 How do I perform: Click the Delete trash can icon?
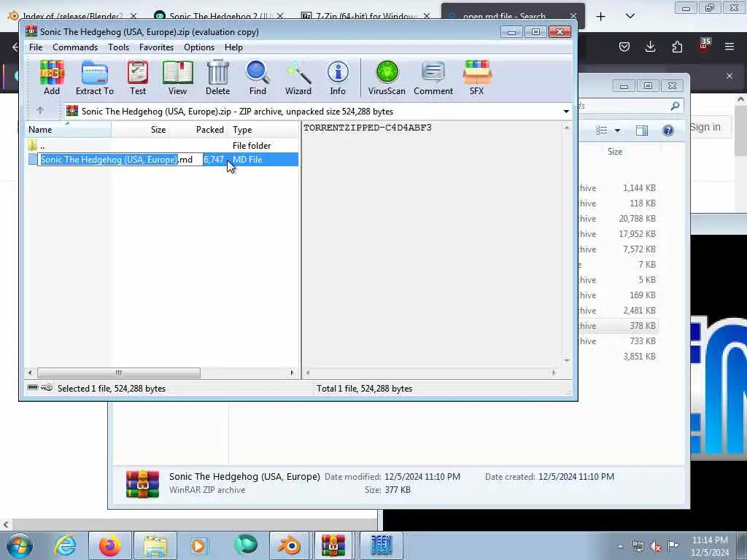tap(217, 78)
